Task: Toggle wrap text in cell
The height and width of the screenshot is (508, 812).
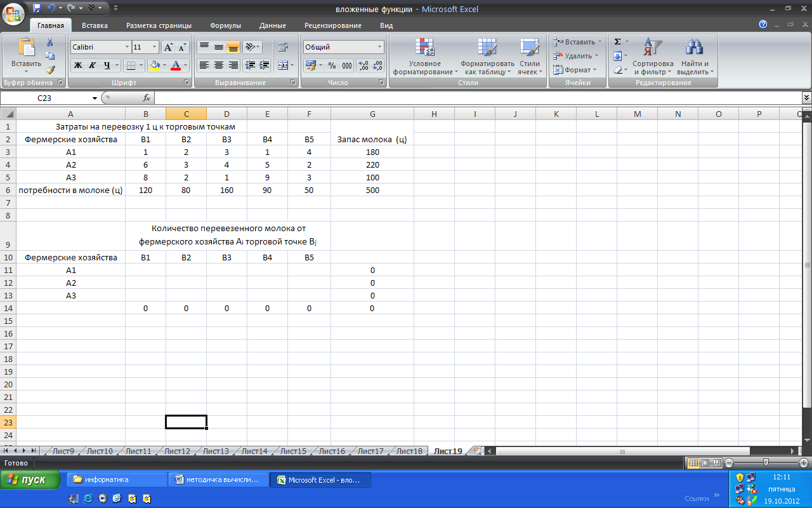Action: [283, 47]
